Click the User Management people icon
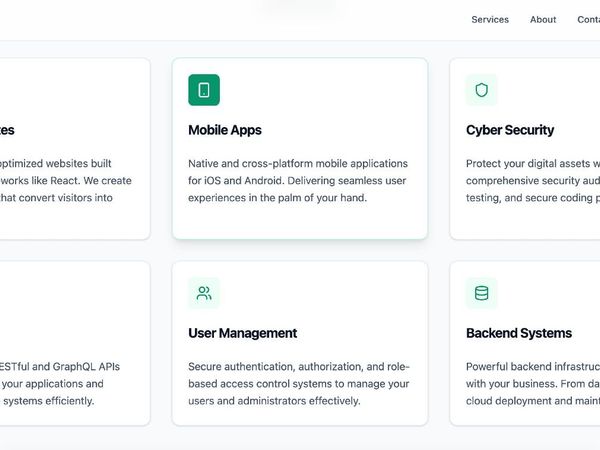Screen dimensions: 600x450 tap(204, 293)
